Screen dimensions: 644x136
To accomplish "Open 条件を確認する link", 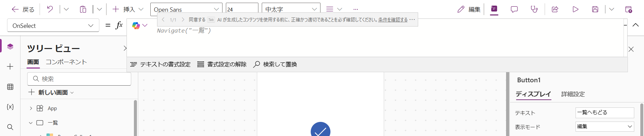I will tap(393, 20).
